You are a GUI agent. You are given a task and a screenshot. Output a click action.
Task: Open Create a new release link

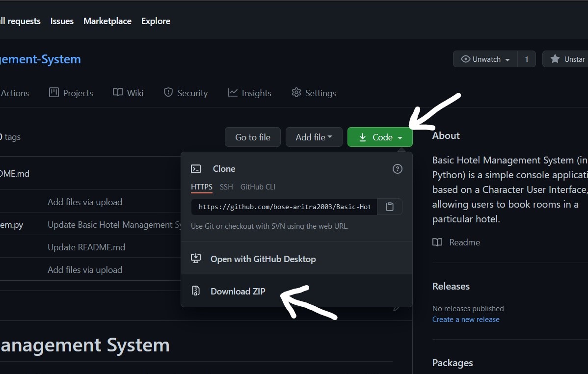point(466,319)
